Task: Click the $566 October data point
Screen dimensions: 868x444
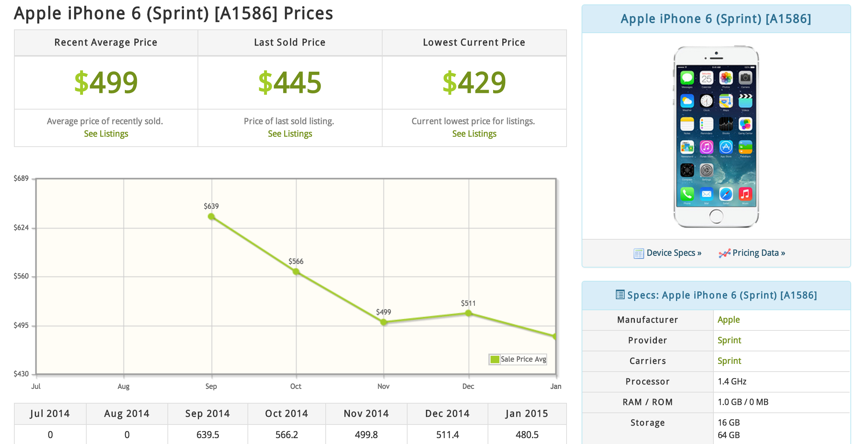Action: 296,272
